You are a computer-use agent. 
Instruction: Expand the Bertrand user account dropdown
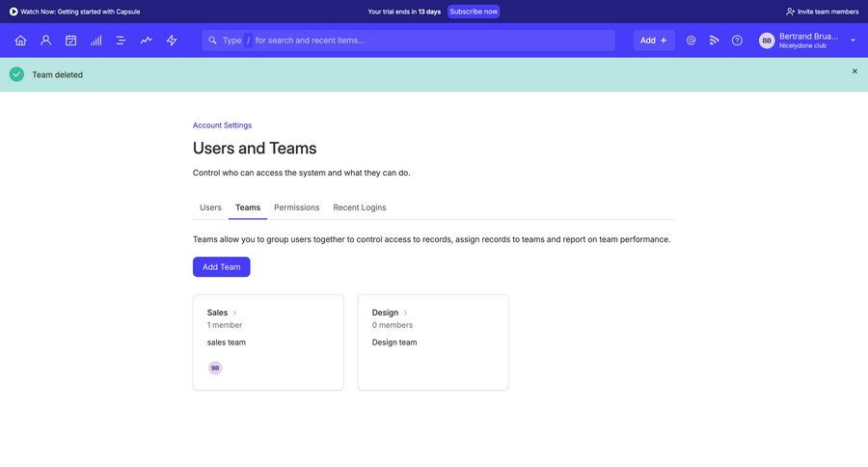pyautogui.click(x=853, y=41)
